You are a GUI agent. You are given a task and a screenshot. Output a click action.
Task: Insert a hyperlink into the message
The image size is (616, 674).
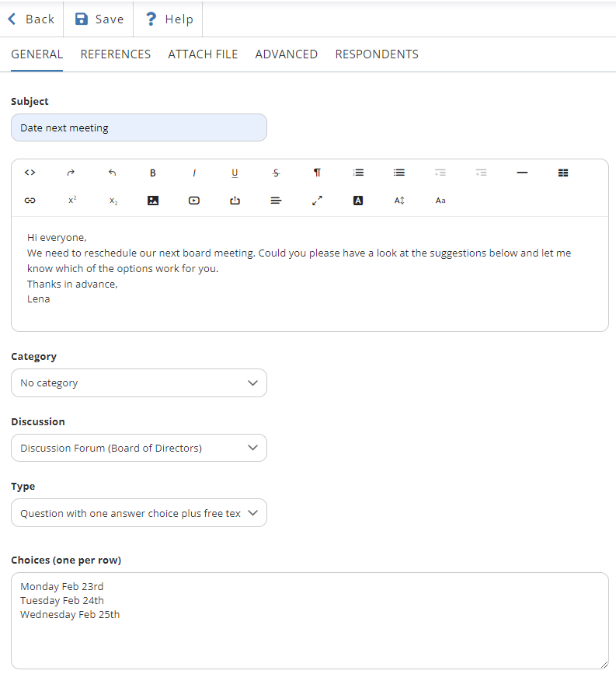[30, 201]
